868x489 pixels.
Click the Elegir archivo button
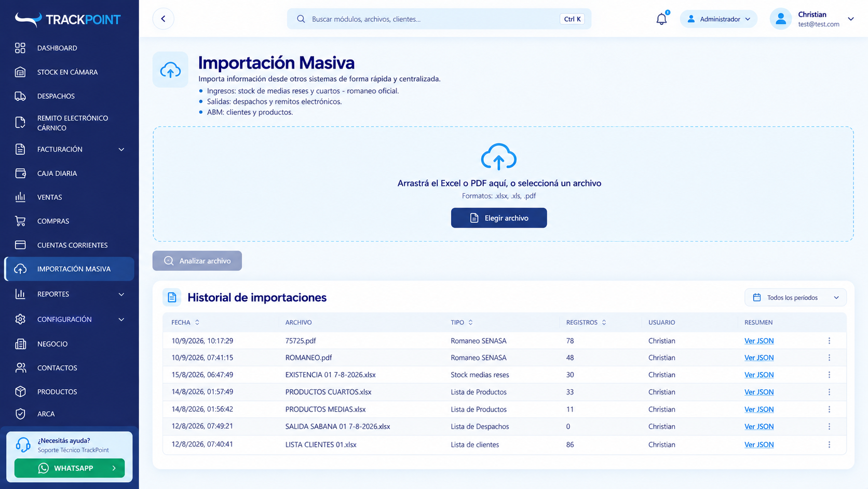[x=499, y=218]
